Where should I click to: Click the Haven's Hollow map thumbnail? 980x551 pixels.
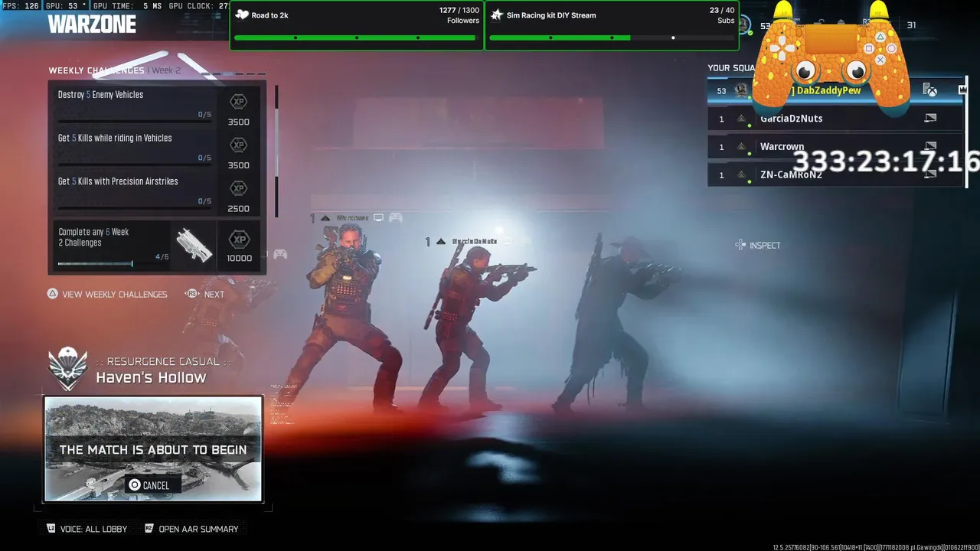[153, 448]
